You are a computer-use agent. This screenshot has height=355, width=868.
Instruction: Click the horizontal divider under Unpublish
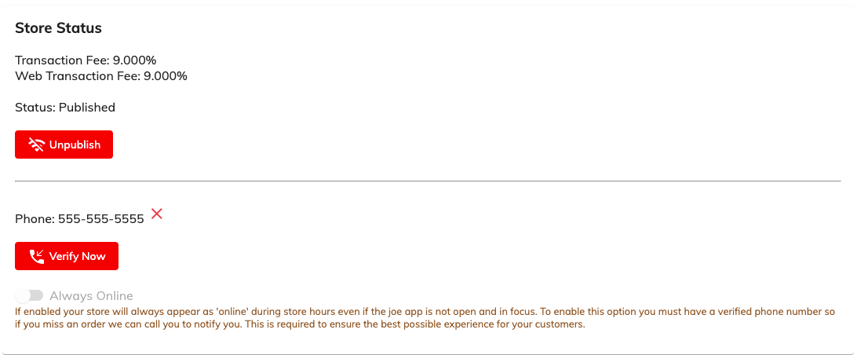tap(428, 181)
